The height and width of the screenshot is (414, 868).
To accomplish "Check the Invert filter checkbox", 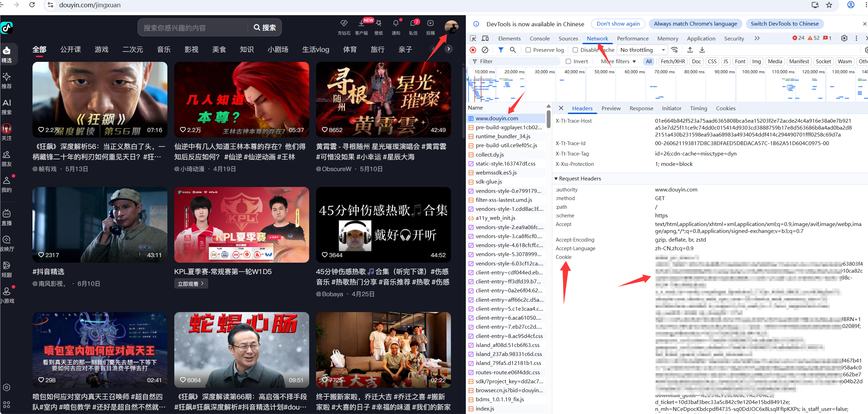I will (x=568, y=62).
